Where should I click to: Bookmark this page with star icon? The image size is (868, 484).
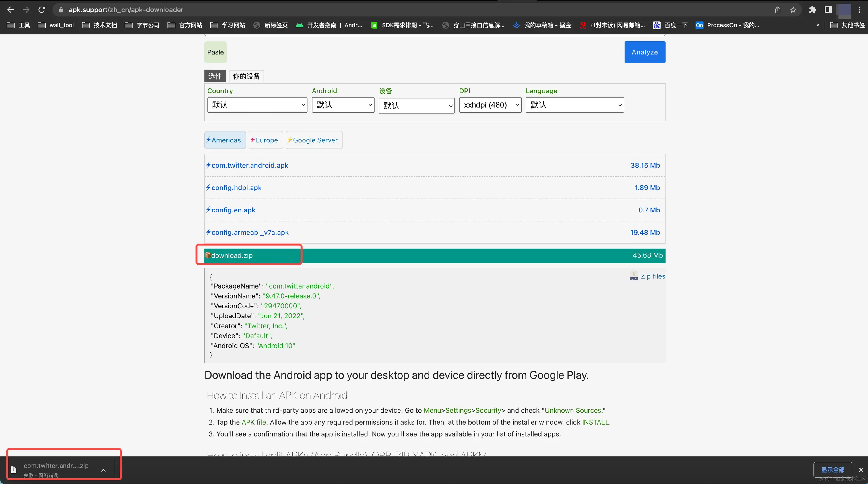coord(793,10)
